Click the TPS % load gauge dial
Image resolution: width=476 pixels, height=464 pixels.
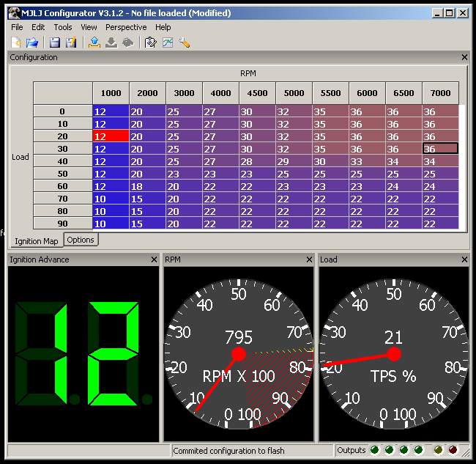tap(394, 354)
